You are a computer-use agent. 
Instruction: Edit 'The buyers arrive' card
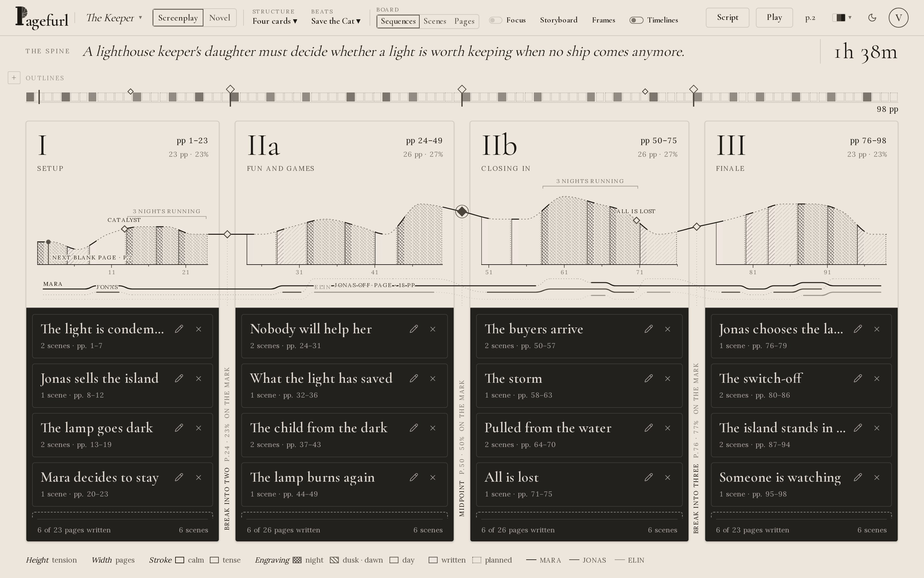[x=648, y=329]
